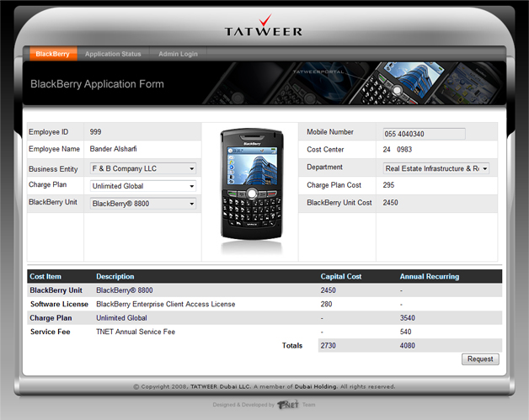The width and height of the screenshot is (529, 420).
Task: Click the copyright notice in the footer
Action: 264,386
